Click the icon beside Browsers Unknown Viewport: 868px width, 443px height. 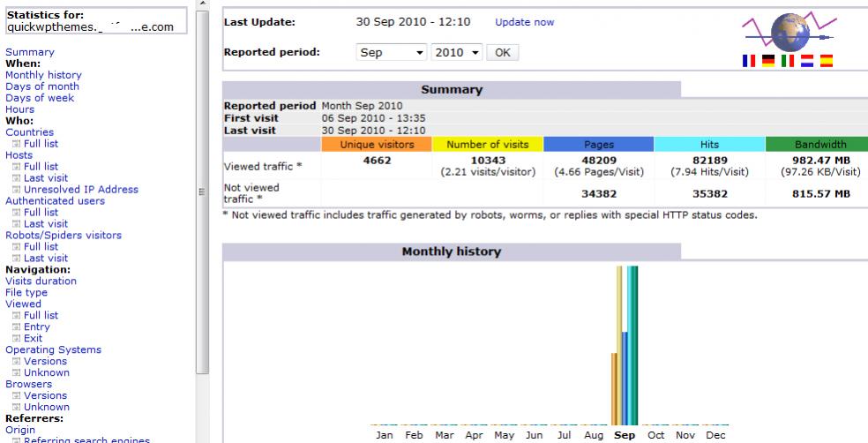click(16, 408)
